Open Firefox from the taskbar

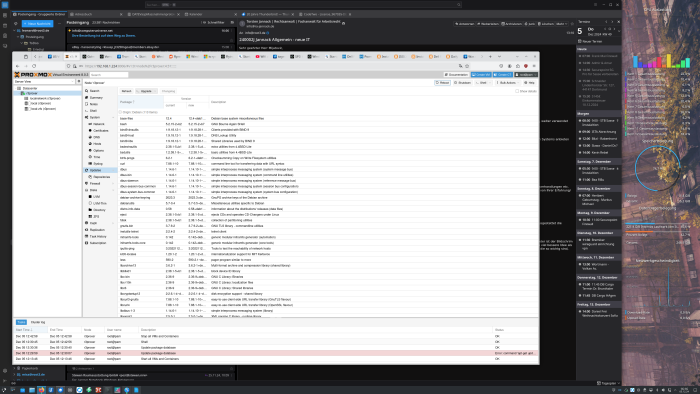[x=41, y=390]
